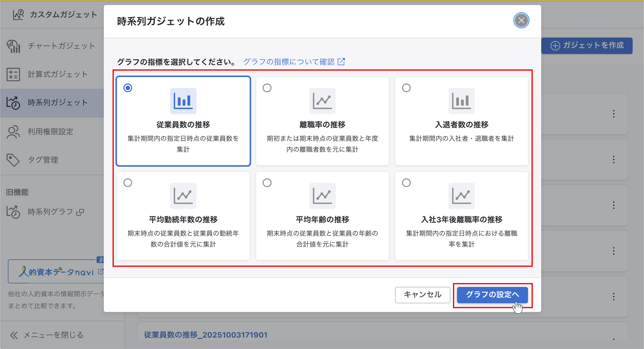The width and height of the screenshot is (644, 349).
Task: Open チャートガジェット in the sidebar
Action: click(x=61, y=46)
